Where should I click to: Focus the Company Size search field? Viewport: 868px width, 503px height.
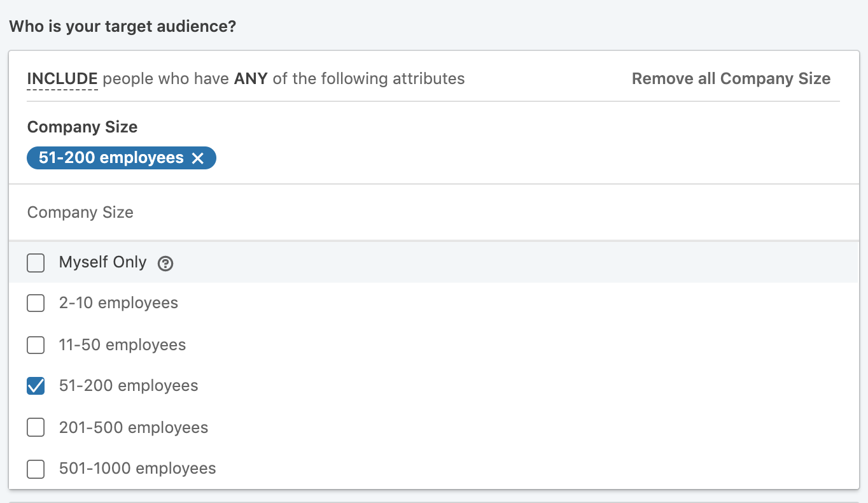click(x=433, y=213)
